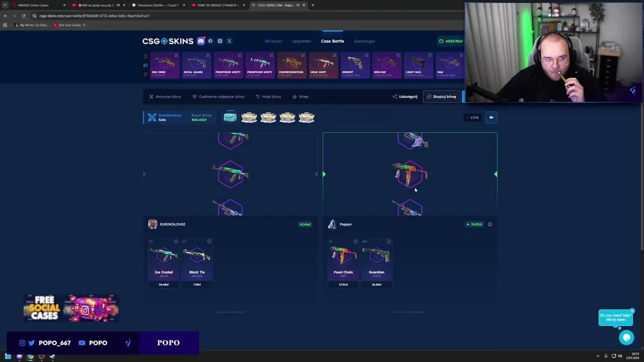Click the FREE SOCIAL CASES banner
Screen dimensions: 644x362
coord(71,308)
